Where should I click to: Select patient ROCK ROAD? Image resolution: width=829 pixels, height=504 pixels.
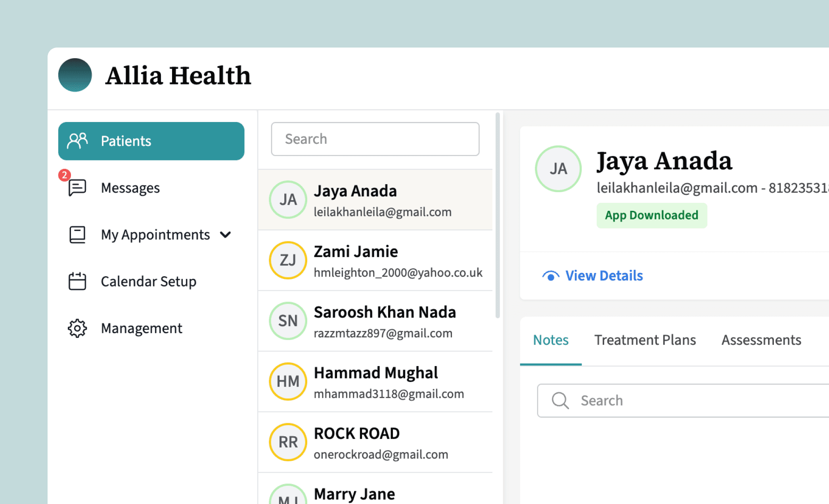[375, 442]
